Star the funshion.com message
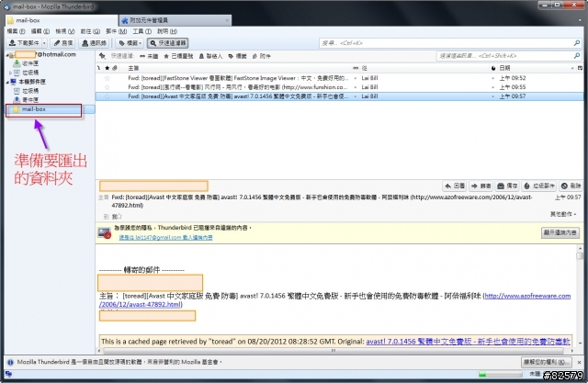 (107, 87)
